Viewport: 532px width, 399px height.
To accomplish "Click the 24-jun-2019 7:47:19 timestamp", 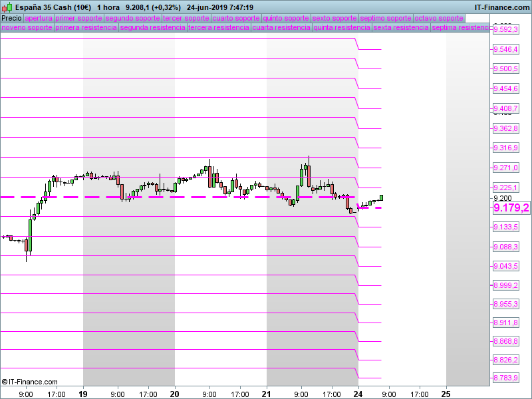I will coord(220,7).
